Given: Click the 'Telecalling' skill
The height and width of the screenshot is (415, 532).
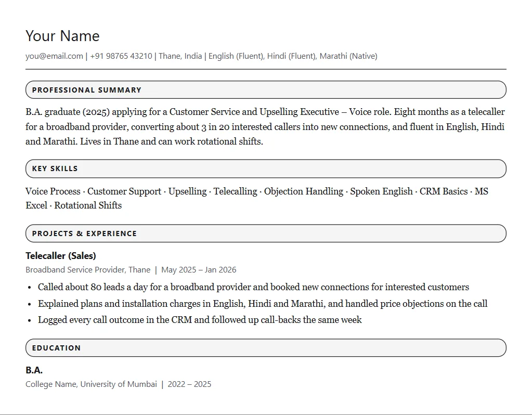Looking at the screenshot, I should [x=235, y=191].
